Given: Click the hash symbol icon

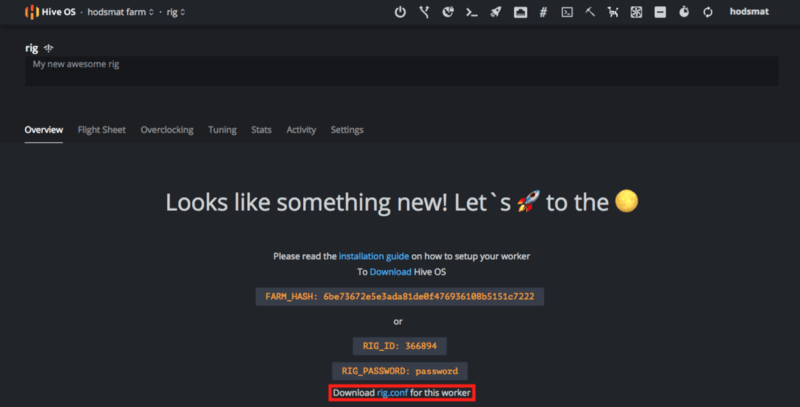Looking at the screenshot, I should point(543,12).
